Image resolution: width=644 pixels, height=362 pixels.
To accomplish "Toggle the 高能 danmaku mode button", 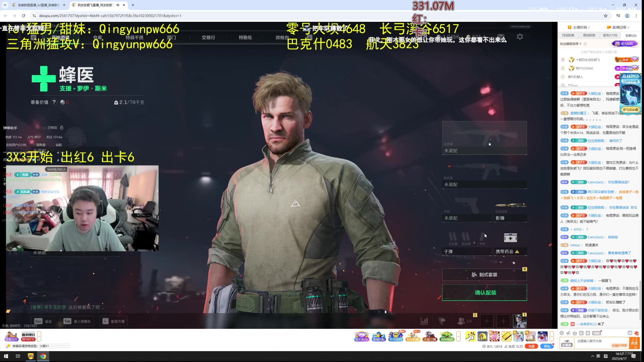I will click(x=597, y=333).
